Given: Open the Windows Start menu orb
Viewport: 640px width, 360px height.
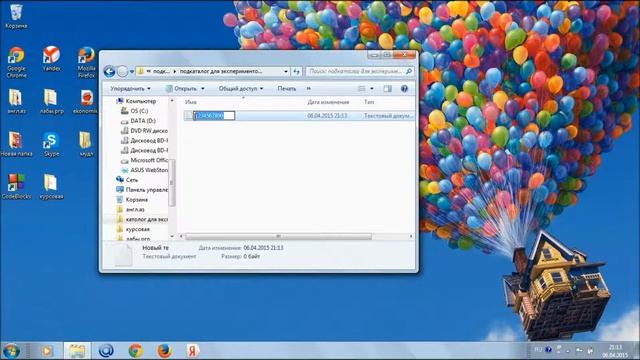Looking at the screenshot, I should pos(11,351).
